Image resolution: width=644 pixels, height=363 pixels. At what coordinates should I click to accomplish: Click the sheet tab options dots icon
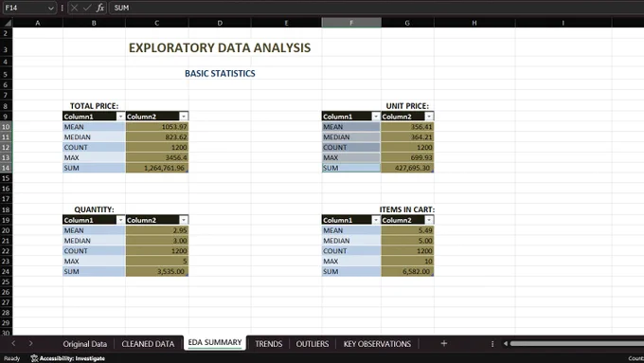point(492,344)
